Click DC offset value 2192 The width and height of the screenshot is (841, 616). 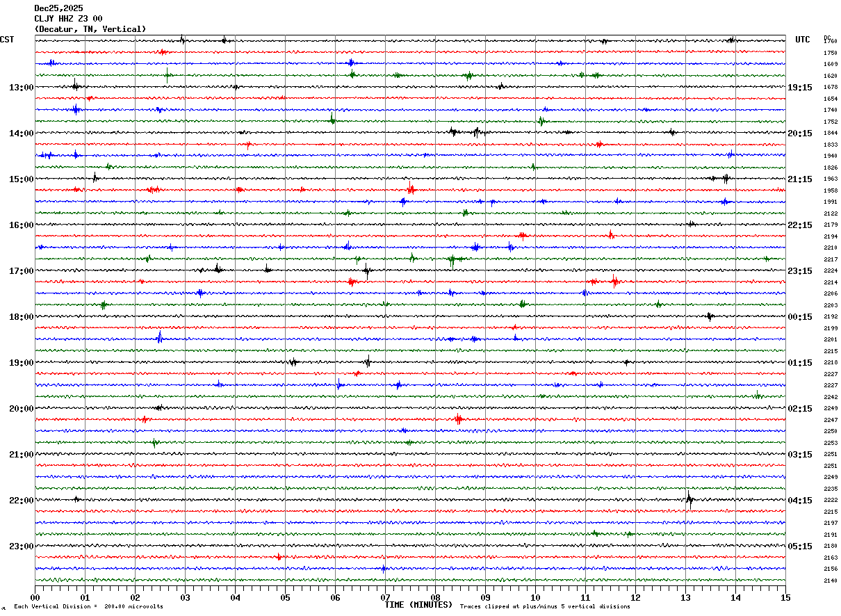pyautogui.click(x=831, y=317)
